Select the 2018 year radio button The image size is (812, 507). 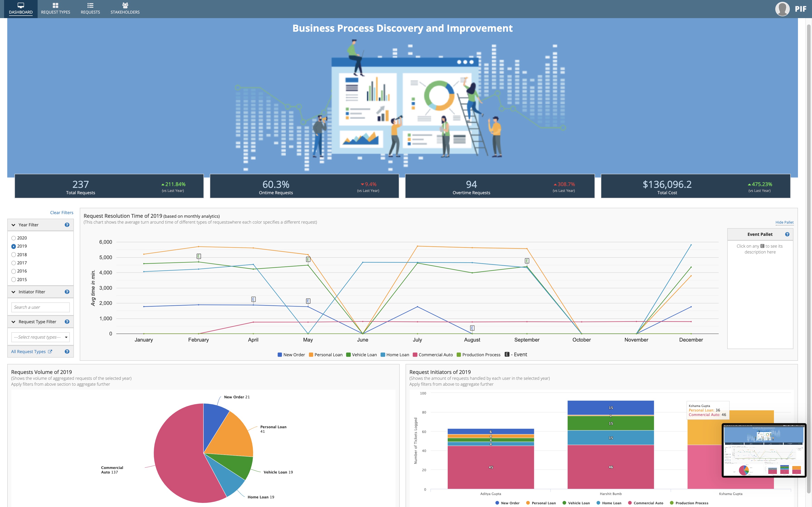coord(13,254)
